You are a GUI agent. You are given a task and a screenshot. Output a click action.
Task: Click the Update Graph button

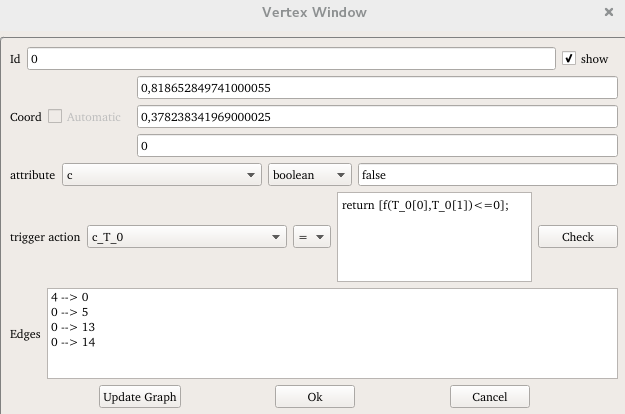click(x=140, y=397)
